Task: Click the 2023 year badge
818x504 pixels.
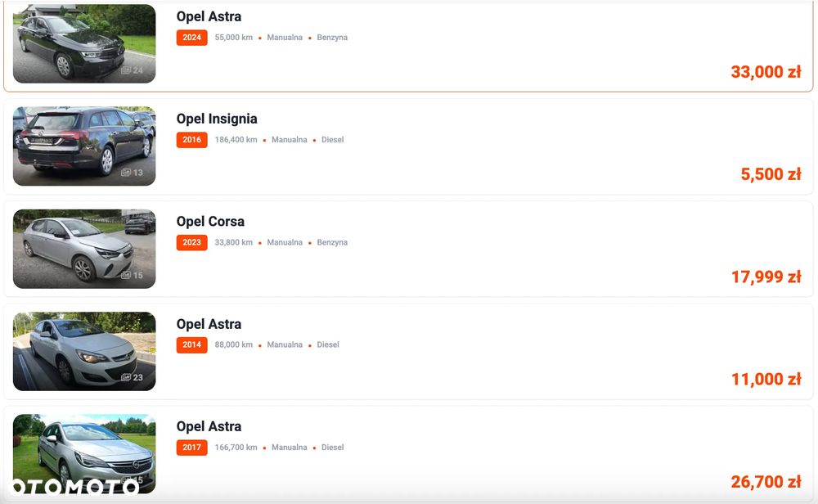Action: click(192, 243)
